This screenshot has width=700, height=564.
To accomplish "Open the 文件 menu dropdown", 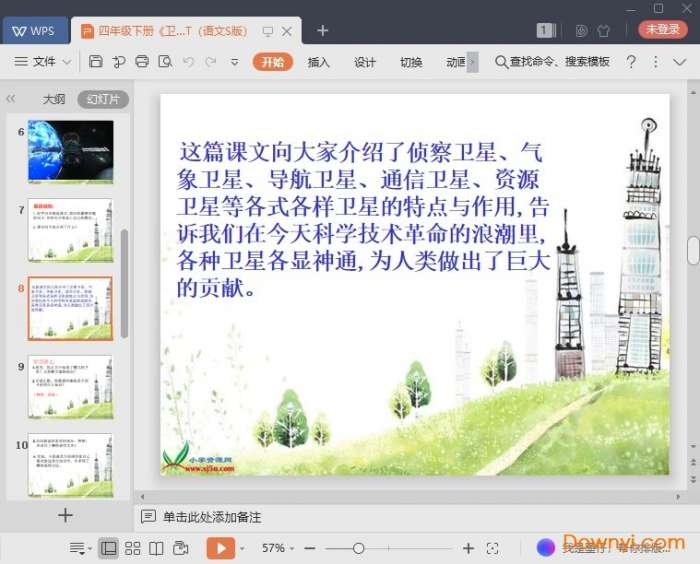I will [x=43, y=62].
